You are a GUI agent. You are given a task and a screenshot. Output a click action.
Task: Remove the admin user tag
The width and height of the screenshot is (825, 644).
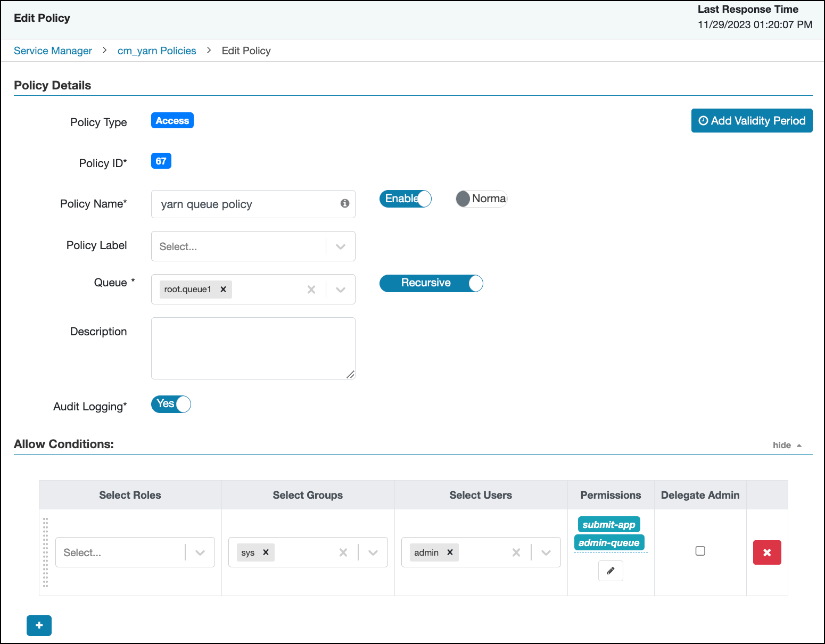[x=450, y=552]
